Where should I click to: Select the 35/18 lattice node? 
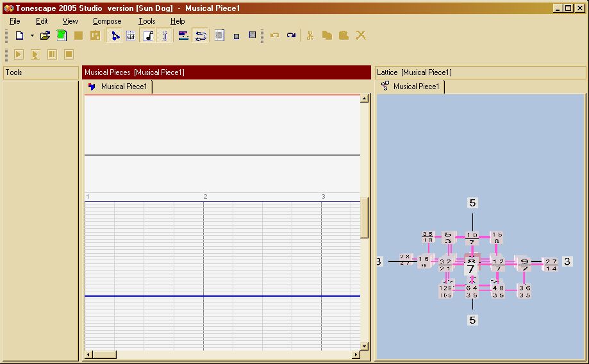tap(427, 236)
